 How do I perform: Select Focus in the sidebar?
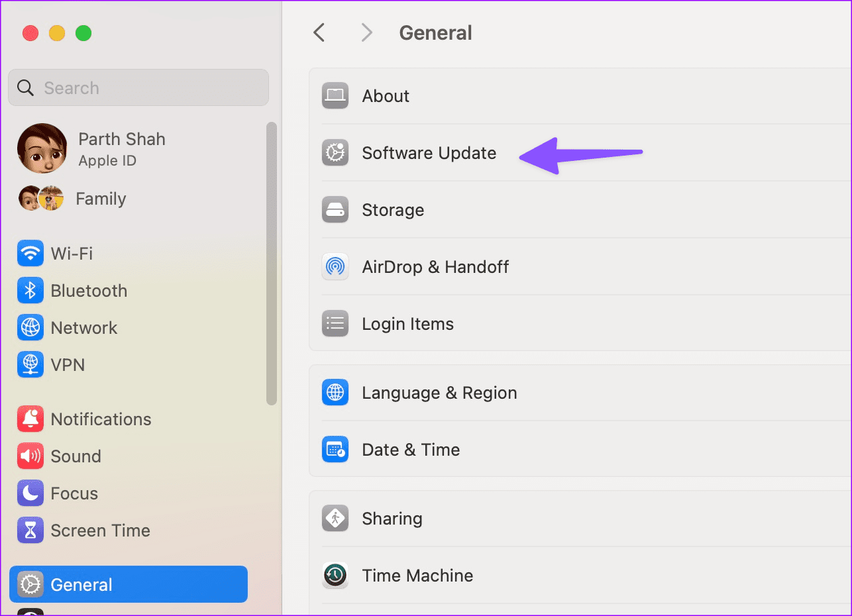tap(129, 493)
